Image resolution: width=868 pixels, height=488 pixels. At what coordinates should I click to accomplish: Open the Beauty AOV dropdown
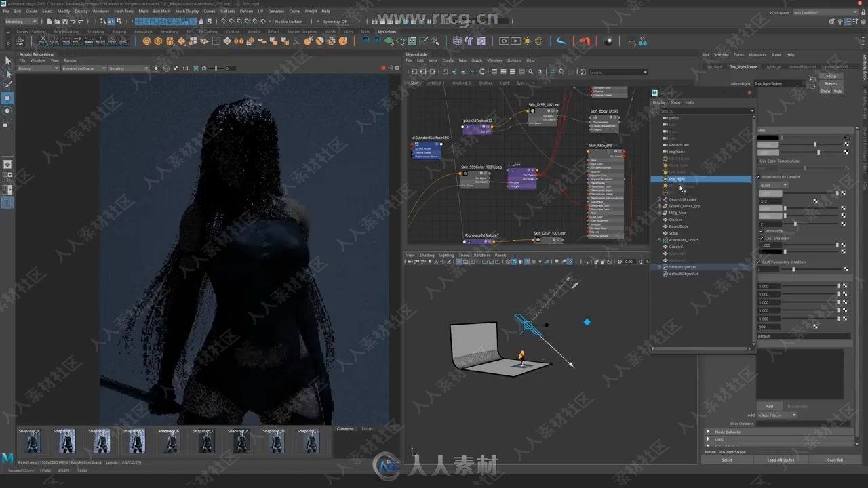click(x=39, y=68)
